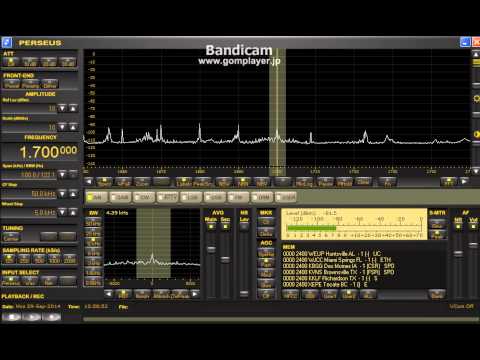Select 500 kS/s sampling rate
This screenshot has width=480, height=360.
tap(39, 259)
